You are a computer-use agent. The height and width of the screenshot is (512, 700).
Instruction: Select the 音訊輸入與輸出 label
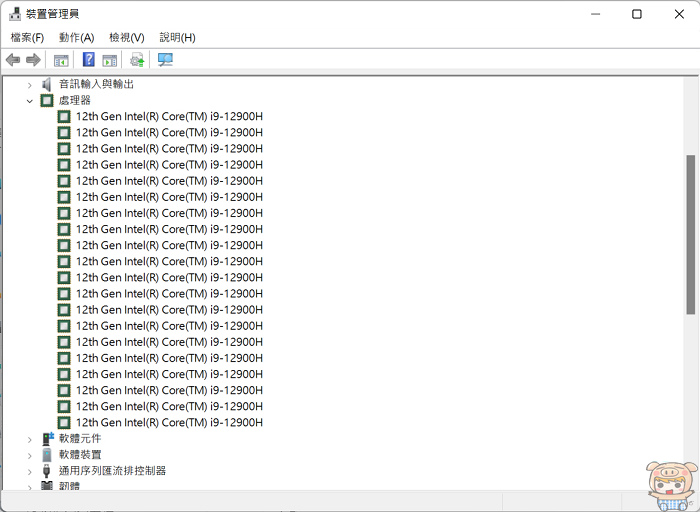[x=96, y=84]
